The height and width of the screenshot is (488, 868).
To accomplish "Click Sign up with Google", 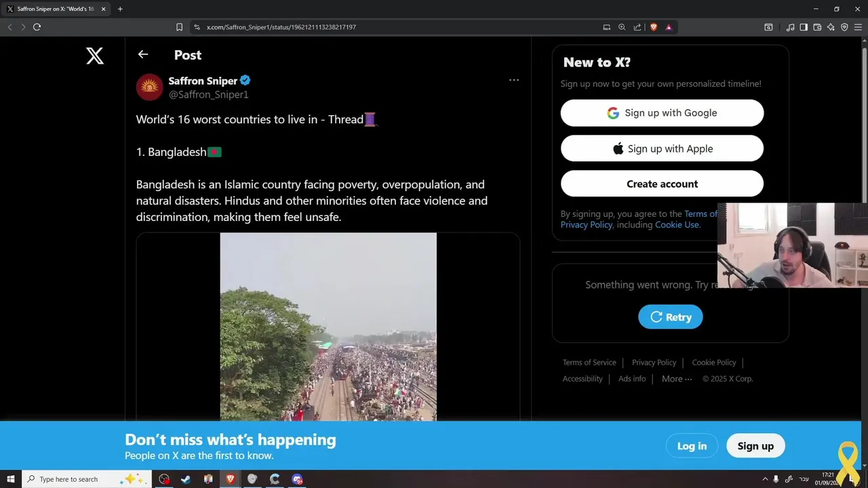I will tap(662, 113).
